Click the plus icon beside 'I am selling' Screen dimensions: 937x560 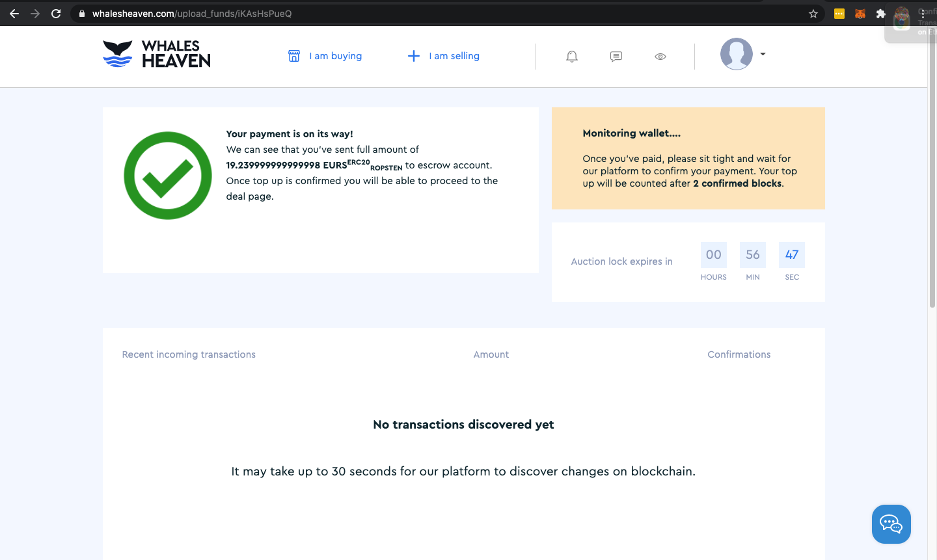[x=414, y=56]
